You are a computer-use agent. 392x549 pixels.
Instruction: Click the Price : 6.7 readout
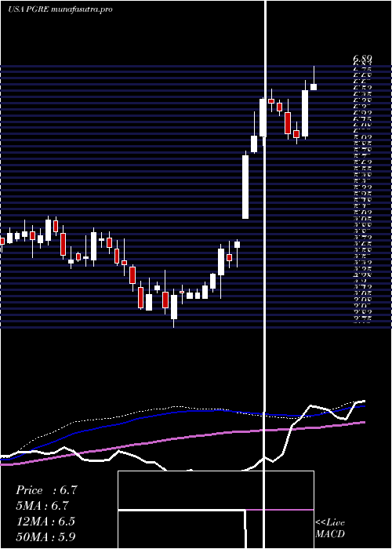tap(46, 490)
